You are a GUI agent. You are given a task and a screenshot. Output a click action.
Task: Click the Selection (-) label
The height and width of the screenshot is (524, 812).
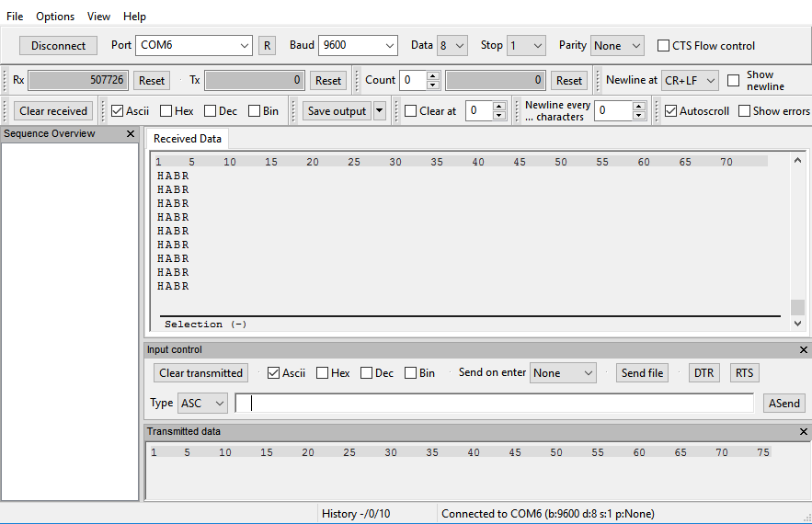(x=205, y=325)
